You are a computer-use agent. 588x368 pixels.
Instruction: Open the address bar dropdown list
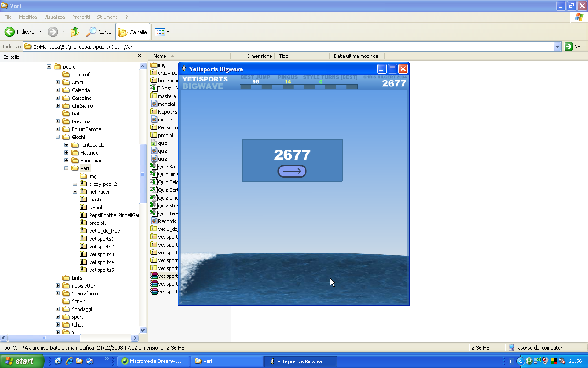[557, 46]
